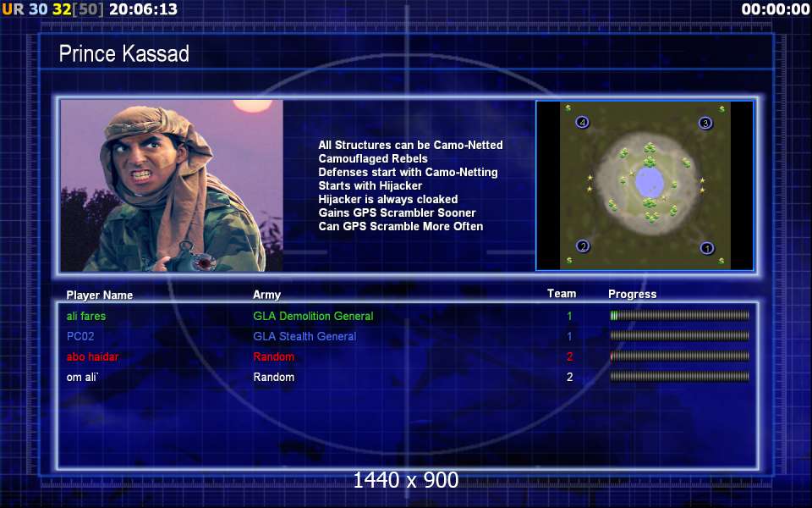Click team number for om ali`

[569, 377]
